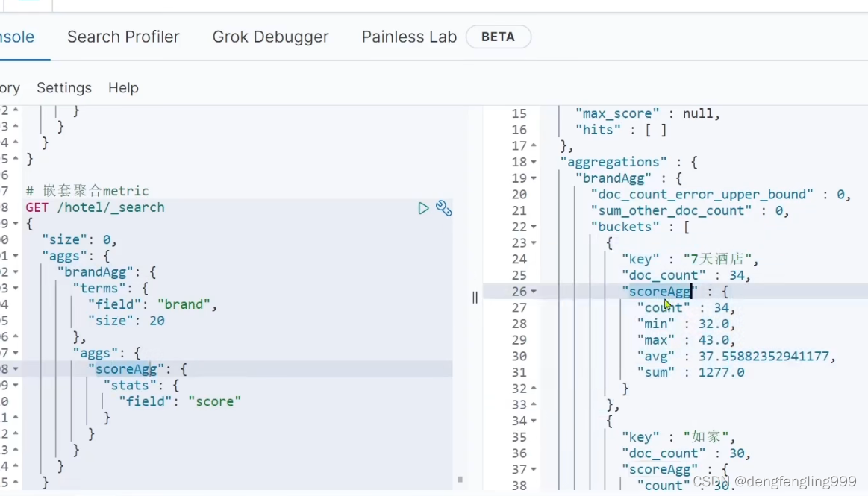Collapse "scoreAgg" at response line 37
The image size is (868, 496).
coord(534,470)
